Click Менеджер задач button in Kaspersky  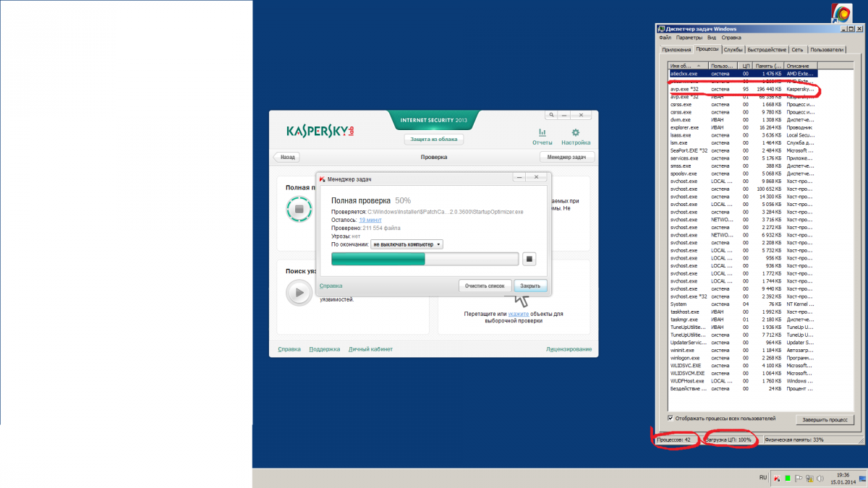(x=567, y=157)
